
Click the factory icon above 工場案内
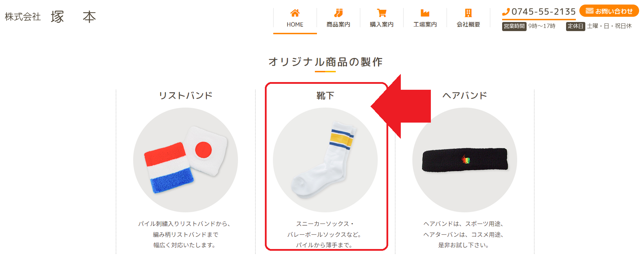pos(425,13)
